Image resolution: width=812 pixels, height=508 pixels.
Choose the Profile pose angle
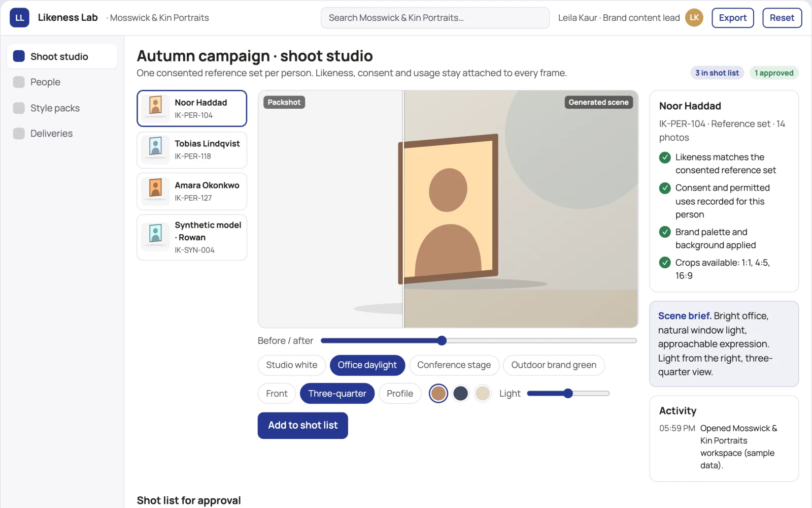point(400,394)
